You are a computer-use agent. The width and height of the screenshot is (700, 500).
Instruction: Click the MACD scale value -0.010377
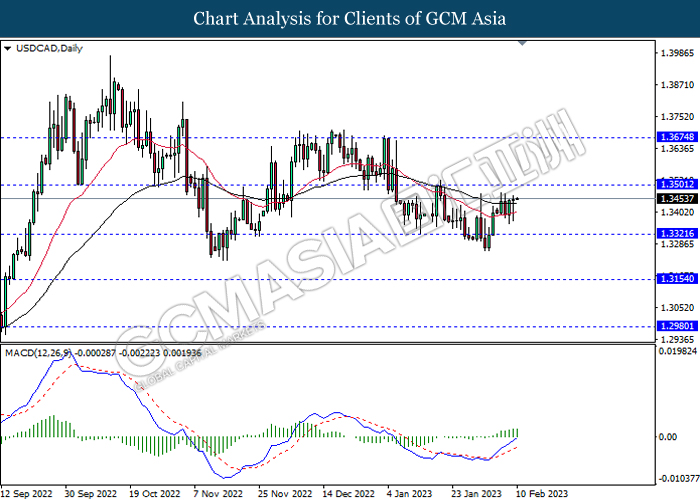point(678,479)
